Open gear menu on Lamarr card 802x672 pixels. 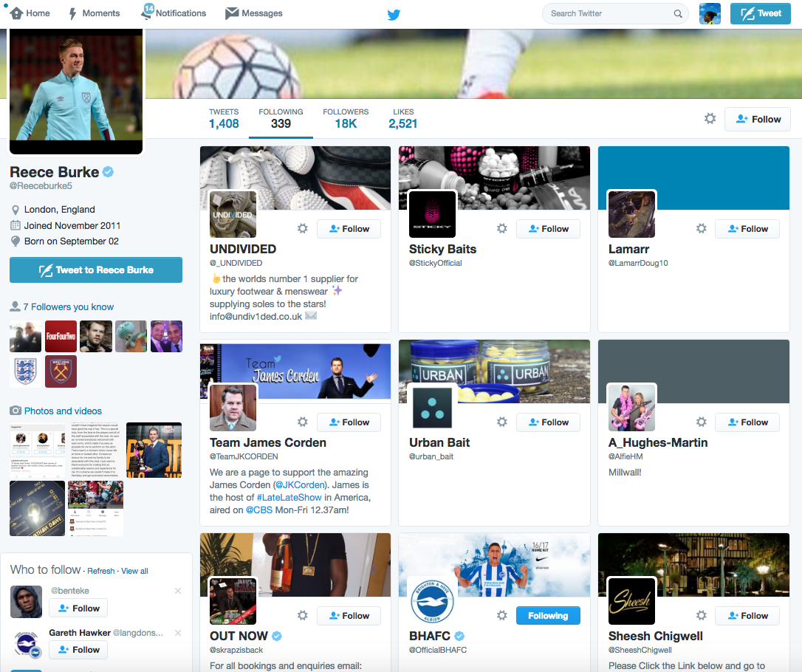pyautogui.click(x=702, y=229)
